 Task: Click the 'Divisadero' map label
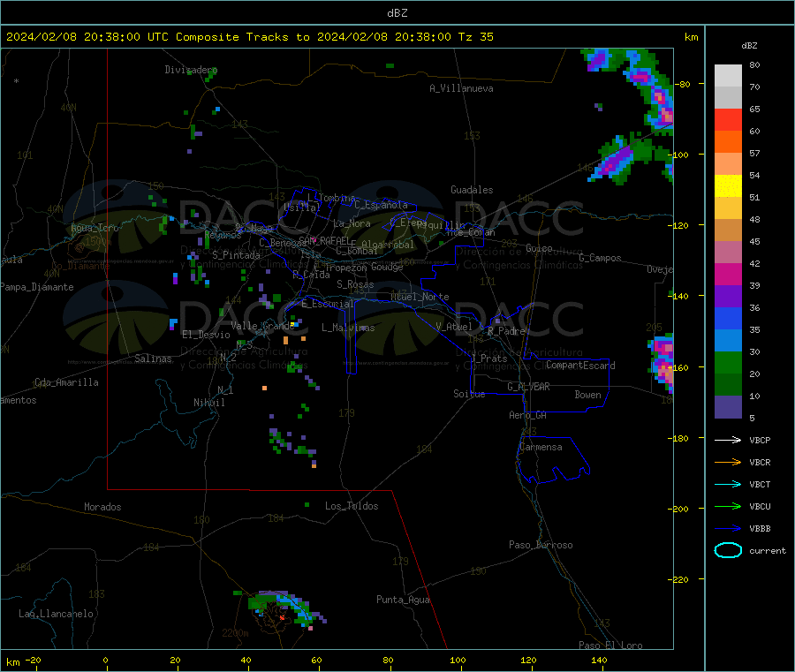coord(191,70)
